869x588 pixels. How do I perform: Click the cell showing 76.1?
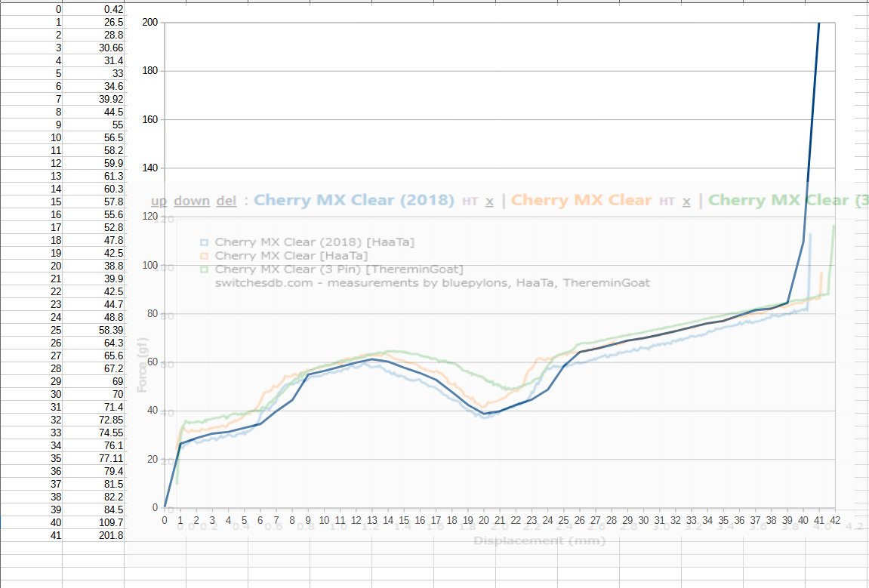tap(94, 445)
